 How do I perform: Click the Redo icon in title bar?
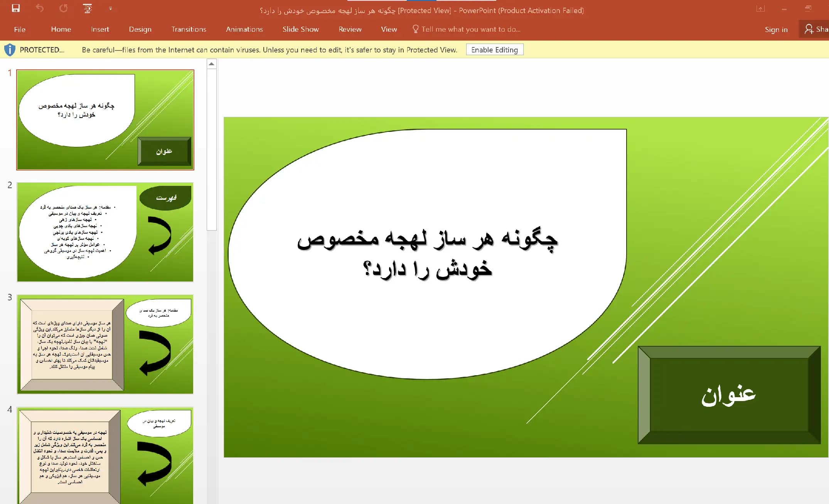coord(64,8)
